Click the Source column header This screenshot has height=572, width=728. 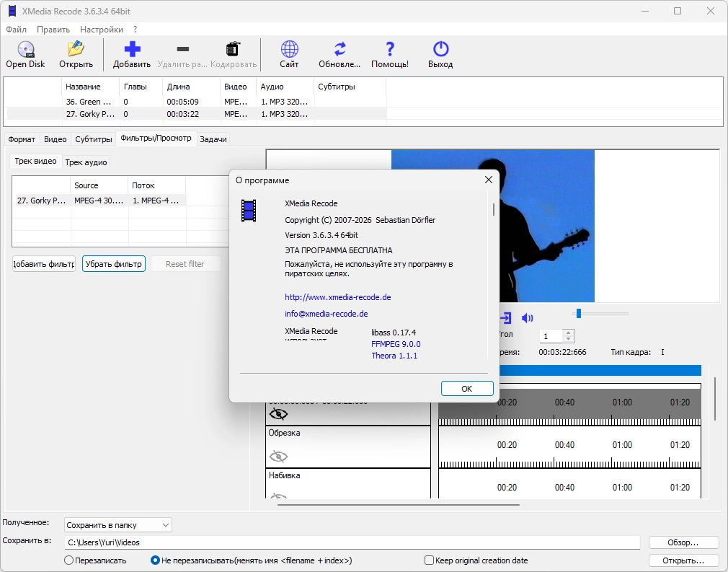(99, 185)
